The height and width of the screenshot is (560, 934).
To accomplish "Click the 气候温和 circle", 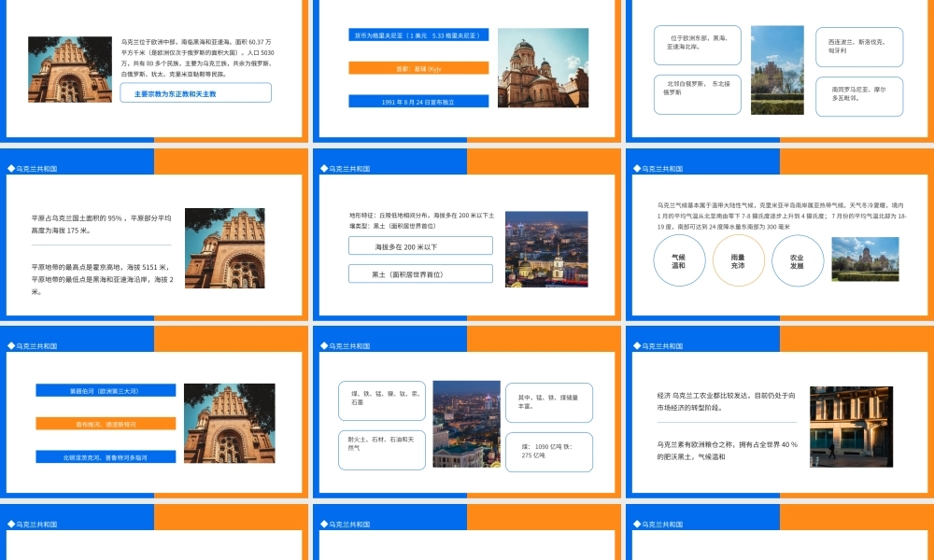I will coord(679,260).
